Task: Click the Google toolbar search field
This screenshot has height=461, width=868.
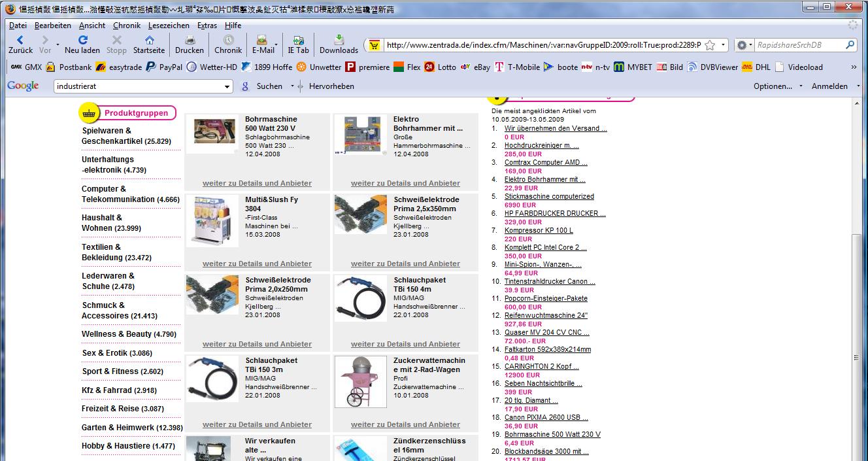Action: pos(139,86)
